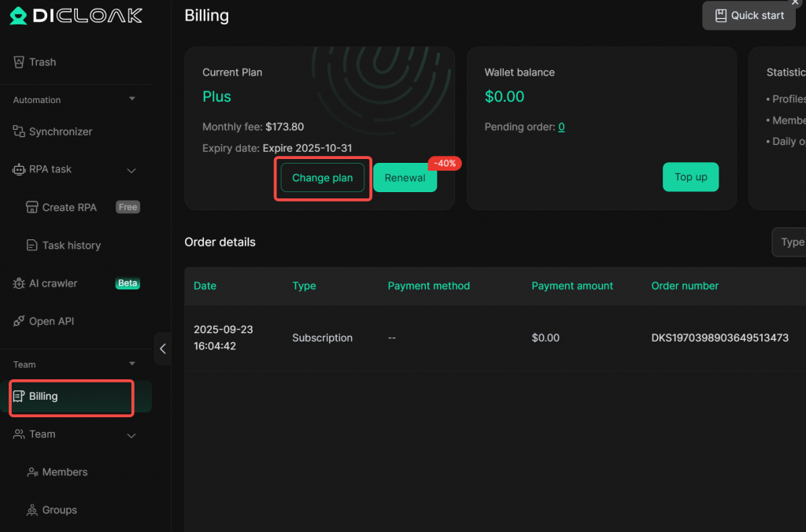Image resolution: width=806 pixels, height=532 pixels.
Task: Click the DICloak logo icon
Action: [x=19, y=16]
